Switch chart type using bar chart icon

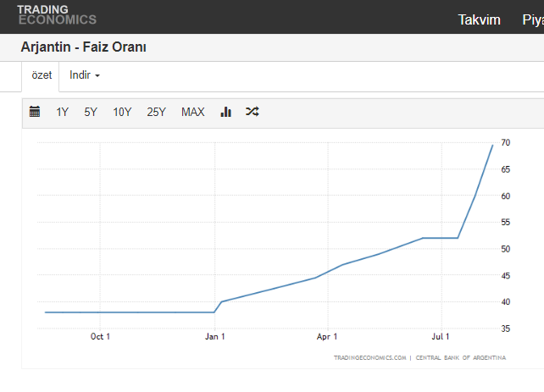(226, 112)
